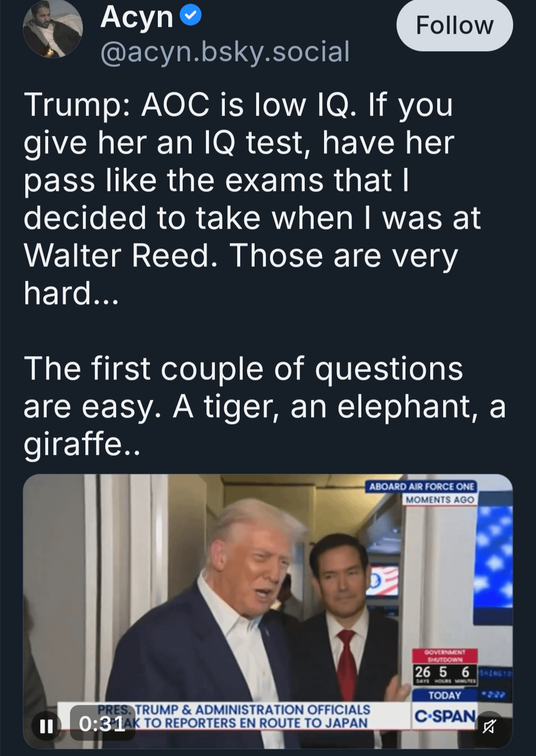536x756 pixels.
Task: Click the 0:31 video time indicator
Action: tap(102, 724)
